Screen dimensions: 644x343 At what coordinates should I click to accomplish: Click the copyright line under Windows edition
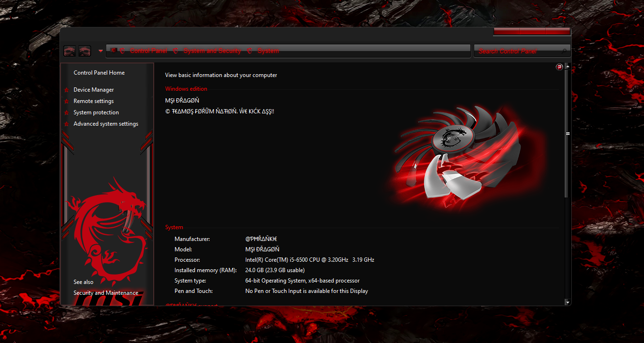click(219, 111)
